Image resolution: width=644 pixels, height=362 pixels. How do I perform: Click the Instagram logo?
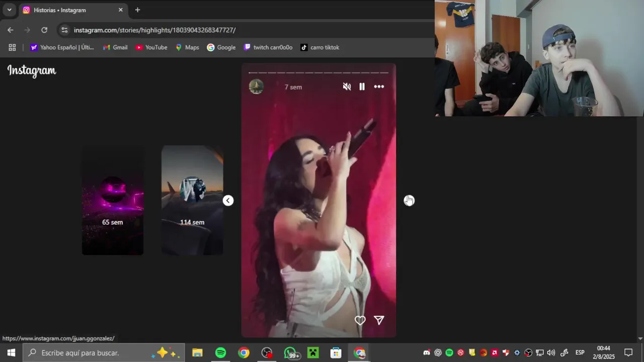click(x=32, y=71)
